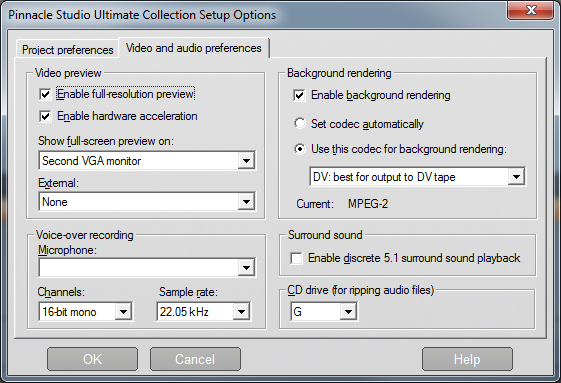
Task: Expand the Channels 16-bit mono dropdown
Action: (85, 311)
